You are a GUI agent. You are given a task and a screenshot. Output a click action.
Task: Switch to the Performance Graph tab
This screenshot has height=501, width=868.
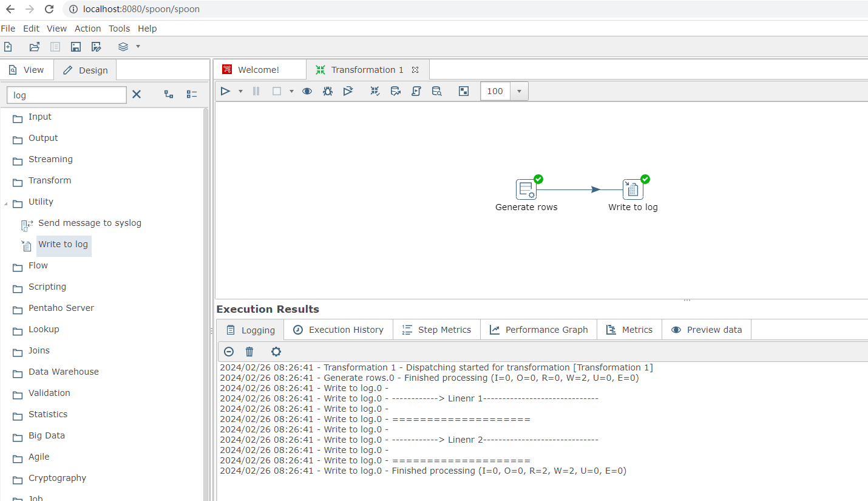[x=538, y=329]
